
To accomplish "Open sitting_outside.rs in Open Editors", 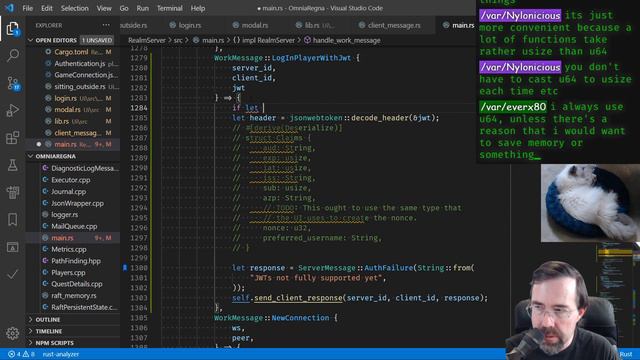I will pos(73,87).
